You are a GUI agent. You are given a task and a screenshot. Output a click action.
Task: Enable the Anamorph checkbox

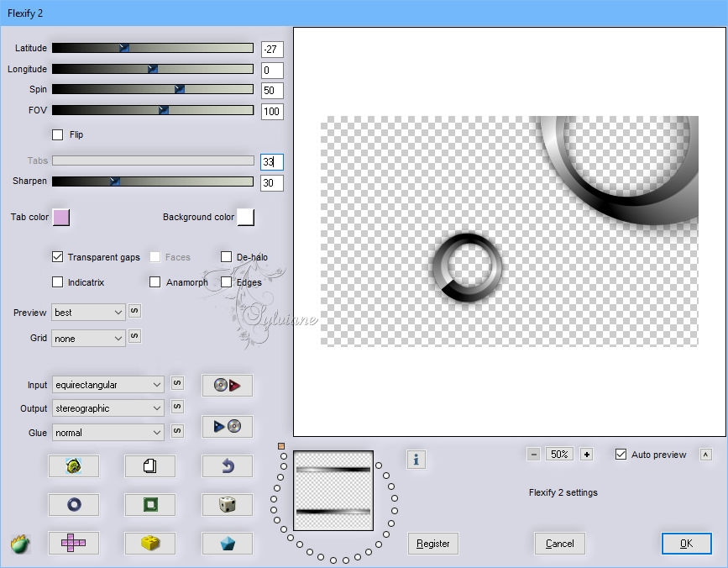[155, 282]
